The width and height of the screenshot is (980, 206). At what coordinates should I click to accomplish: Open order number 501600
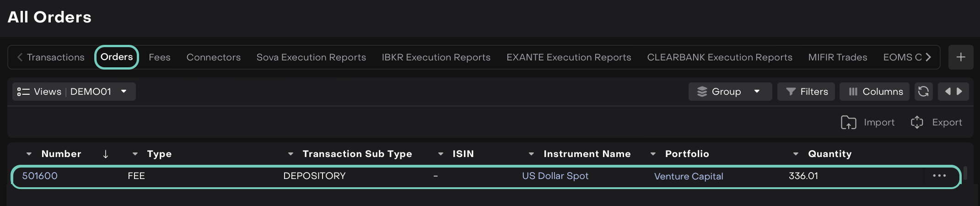pos(40,176)
